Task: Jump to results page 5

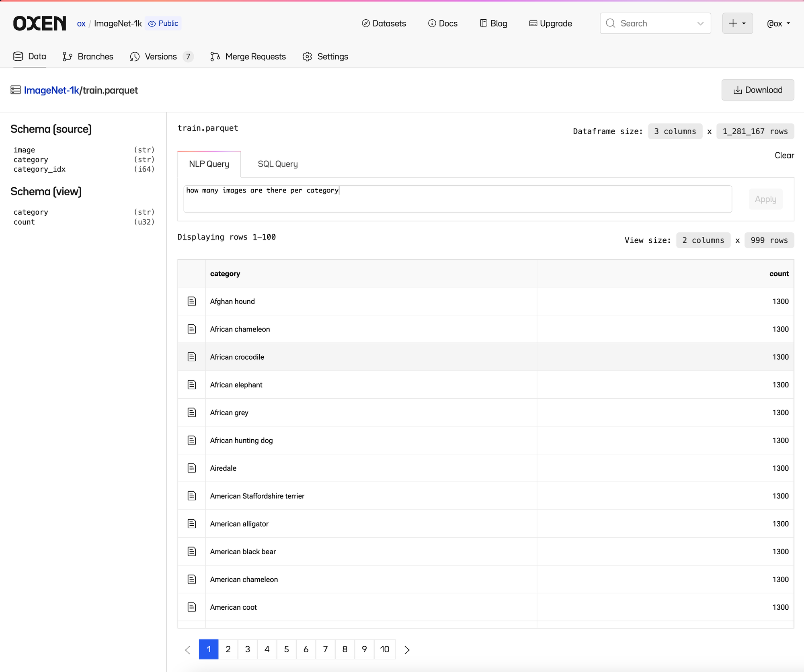Action: pos(286,649)
